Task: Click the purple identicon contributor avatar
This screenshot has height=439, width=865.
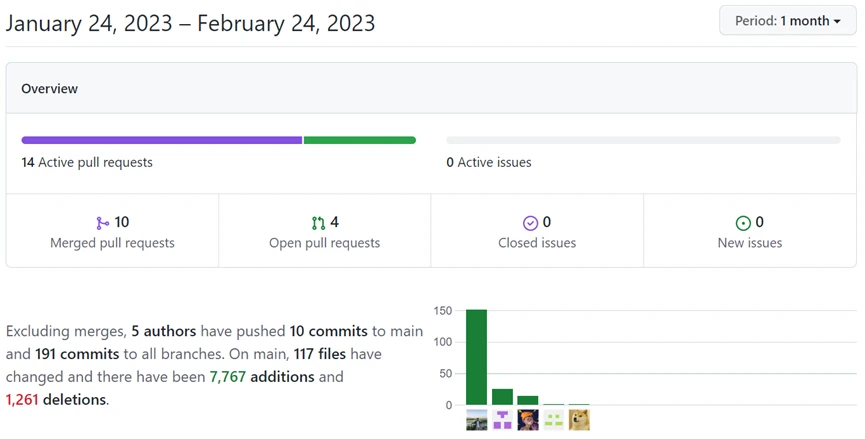Action: coord(503,421)
